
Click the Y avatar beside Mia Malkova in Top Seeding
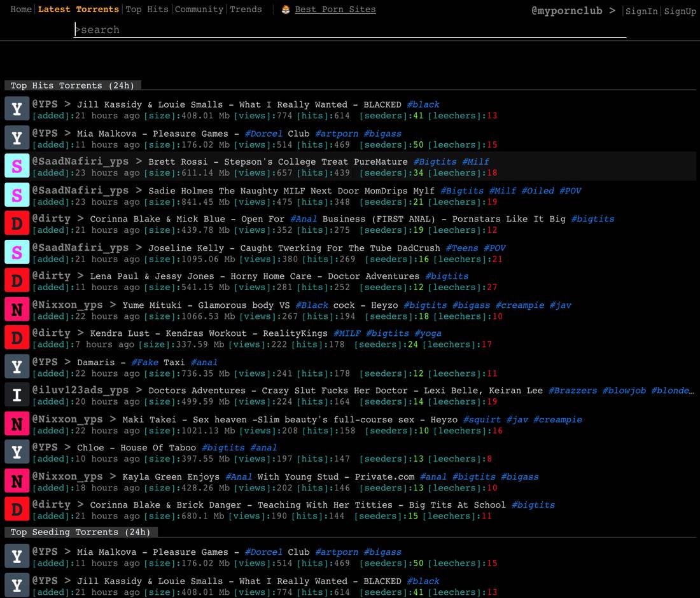[x=17, y=557]
